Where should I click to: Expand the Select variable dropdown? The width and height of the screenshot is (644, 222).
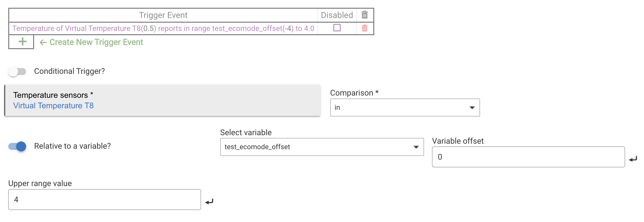pyautogui.click(x=322, y=147)
